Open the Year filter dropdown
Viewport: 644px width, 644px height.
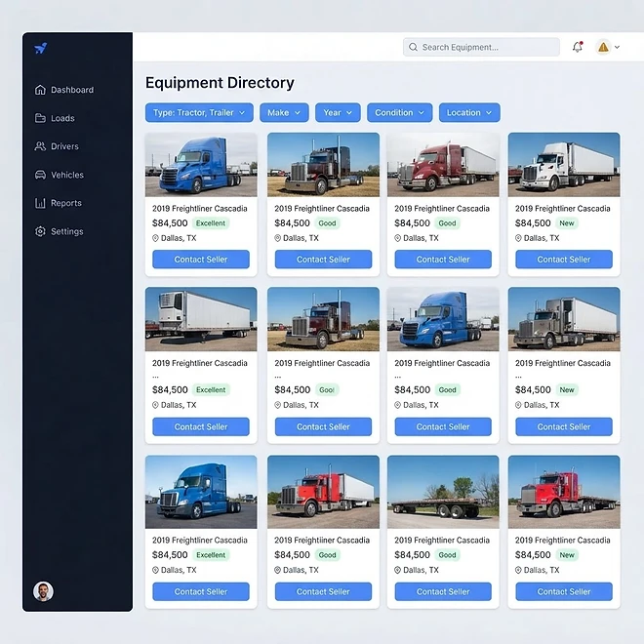[x=338, y=112]
